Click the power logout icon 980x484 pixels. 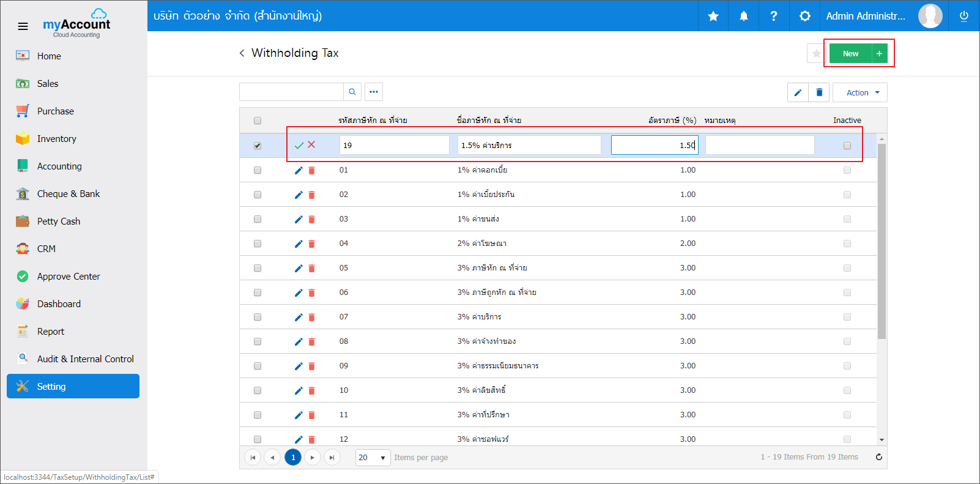pyautogui.click(x=964, y=16)
